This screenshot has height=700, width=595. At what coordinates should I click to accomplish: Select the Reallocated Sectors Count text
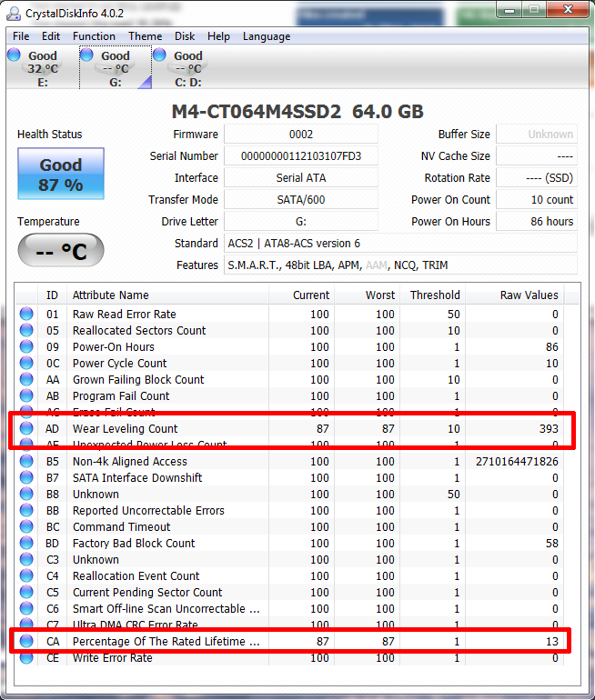139,330
